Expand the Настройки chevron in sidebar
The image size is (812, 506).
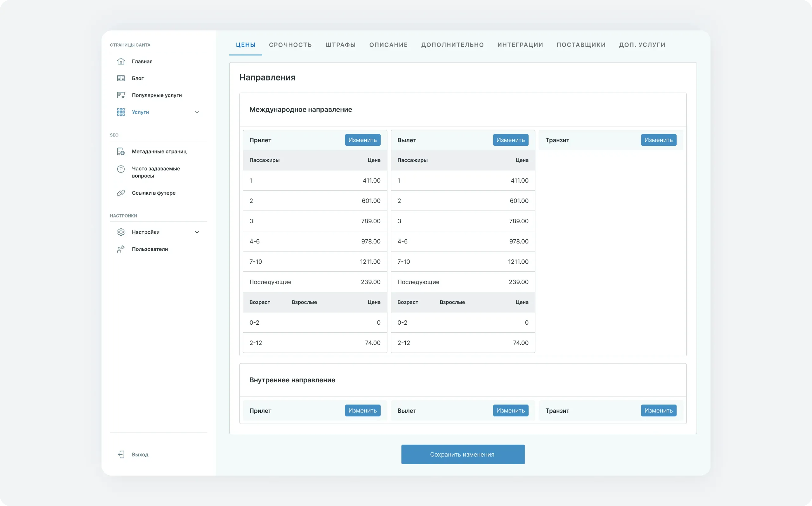[x=197, y=232]
